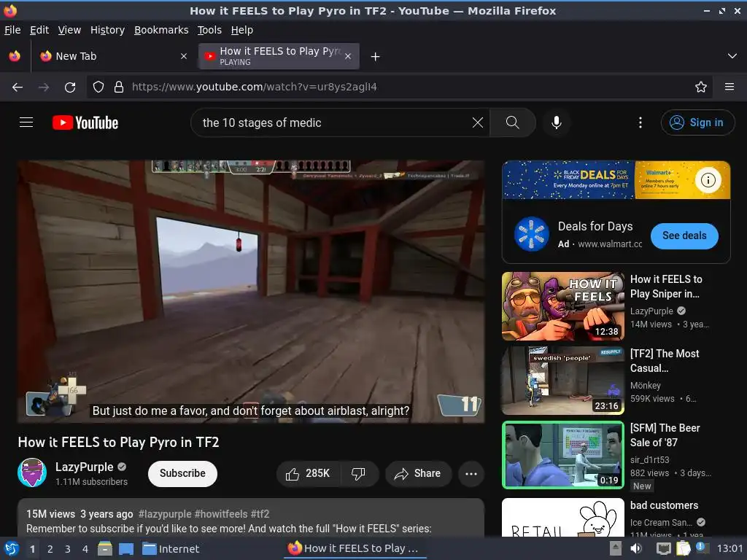Open the taskbar volume control icon
This screenshot has height=560, width=747.
point(636,548)
